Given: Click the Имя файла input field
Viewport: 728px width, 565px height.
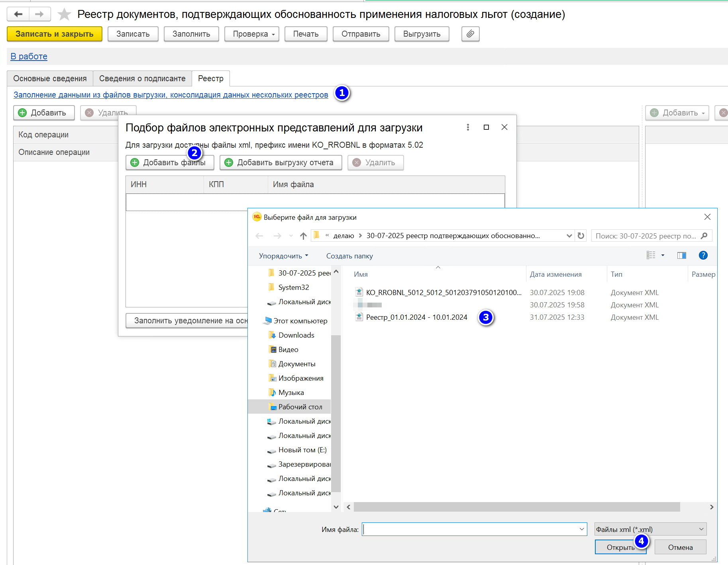Looking at the screenshot, I should tap(470, 529).
